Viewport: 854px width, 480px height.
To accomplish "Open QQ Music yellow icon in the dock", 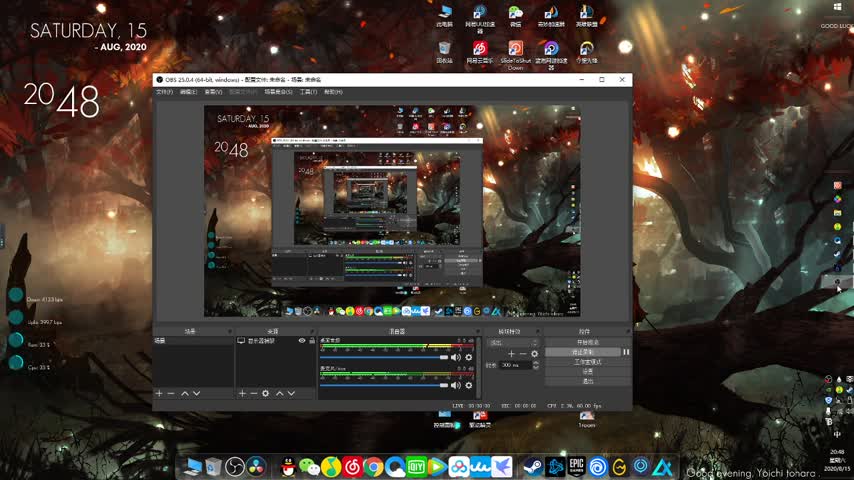I will click(331, 467).
